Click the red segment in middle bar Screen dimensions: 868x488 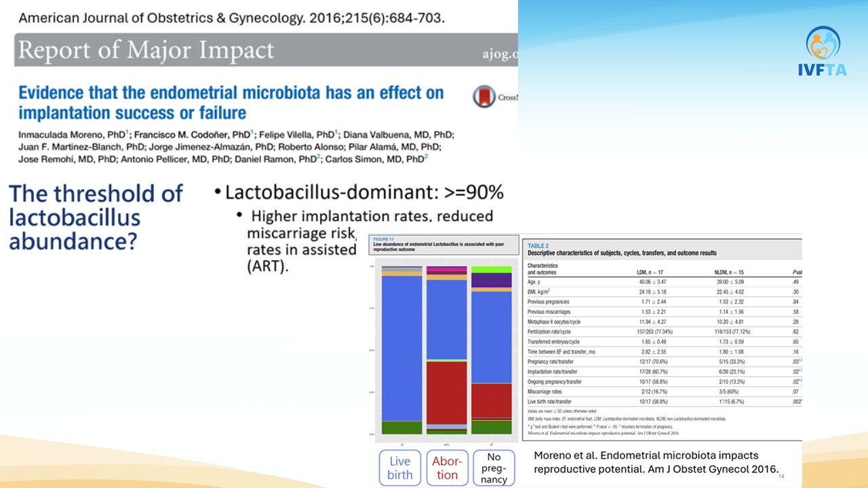(446, 392)
